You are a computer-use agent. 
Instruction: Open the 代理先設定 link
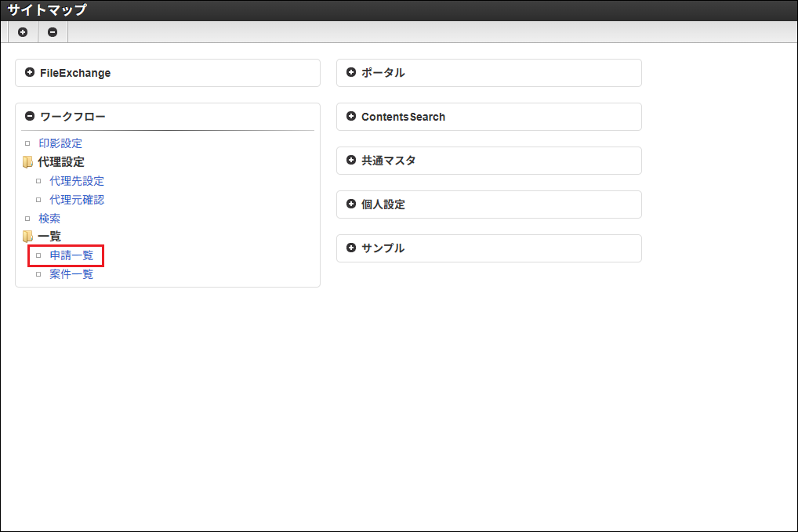click(77, 181)
